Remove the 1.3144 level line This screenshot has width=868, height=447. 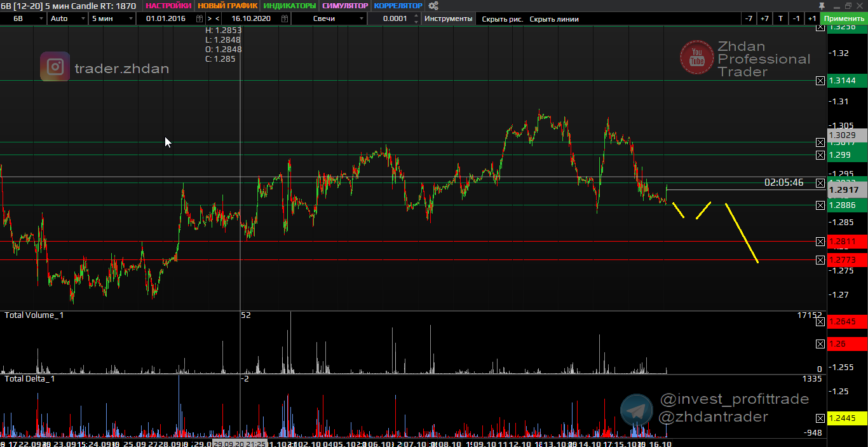click(x=820, y=81)
